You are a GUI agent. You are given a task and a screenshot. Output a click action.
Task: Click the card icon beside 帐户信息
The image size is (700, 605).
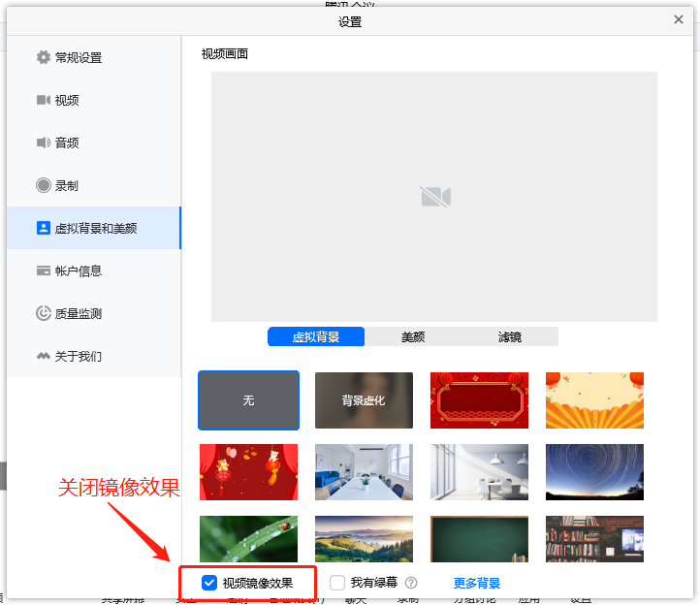[43, 271]
